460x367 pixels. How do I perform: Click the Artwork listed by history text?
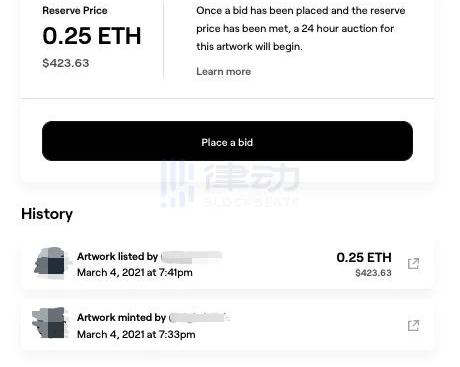(x=117, y=257)
